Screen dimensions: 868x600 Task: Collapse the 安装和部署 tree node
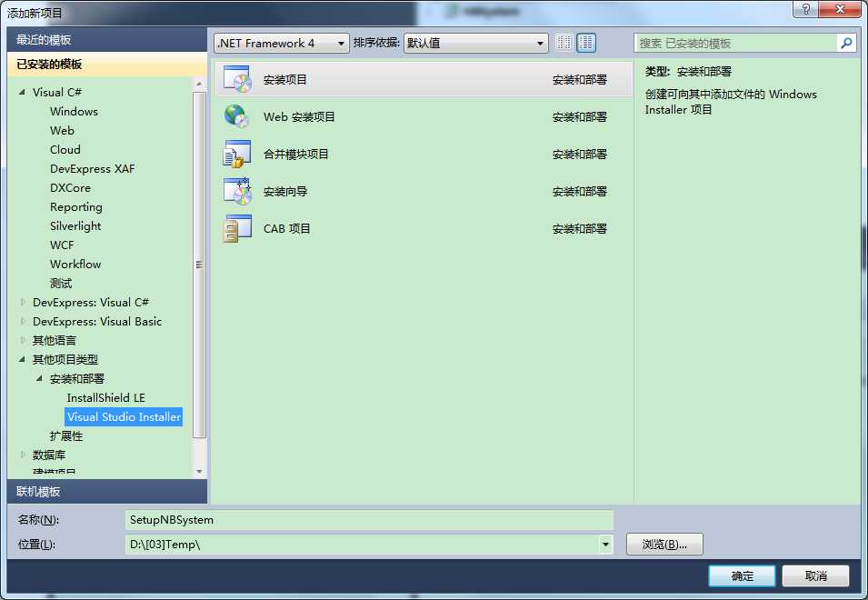(x=39, y=378)
